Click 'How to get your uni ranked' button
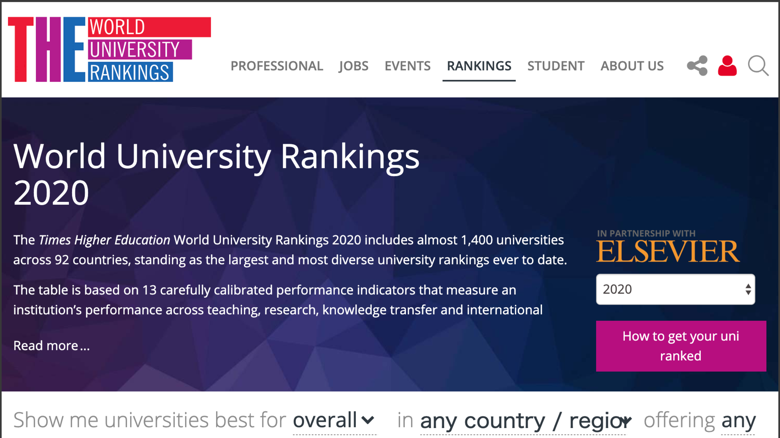 coord(681,346)
